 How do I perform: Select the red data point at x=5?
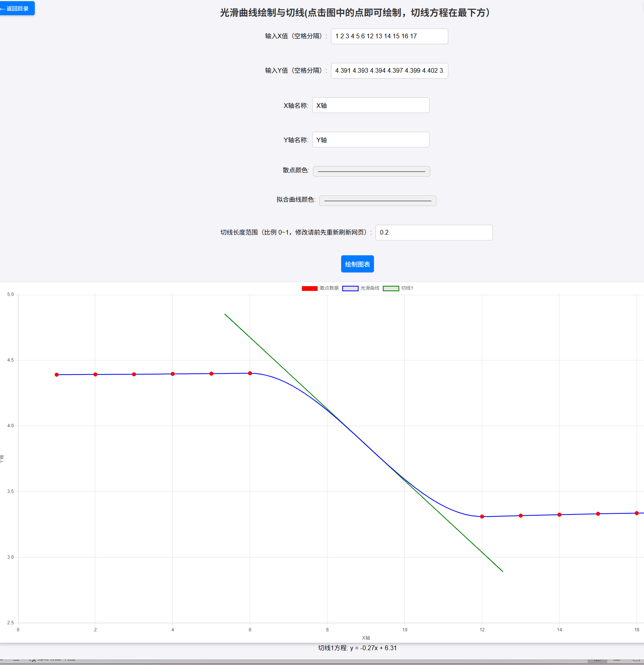[x=211, y=374]
